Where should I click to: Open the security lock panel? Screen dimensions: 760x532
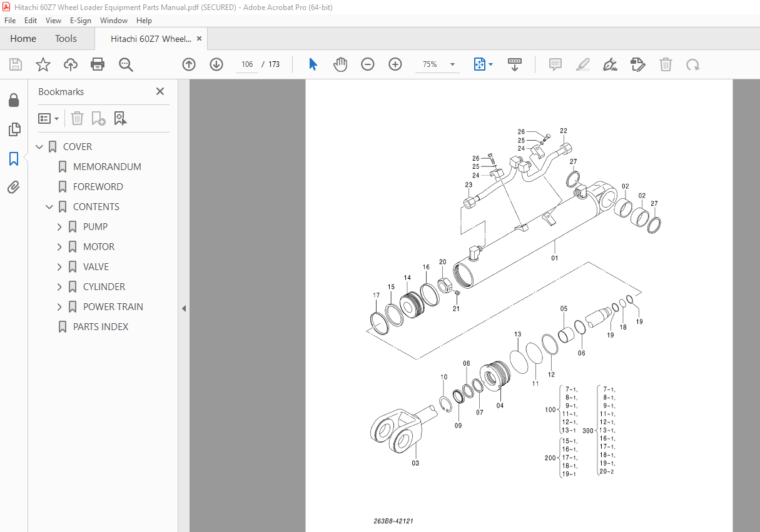pyautogui.click(x=14, y=100)
